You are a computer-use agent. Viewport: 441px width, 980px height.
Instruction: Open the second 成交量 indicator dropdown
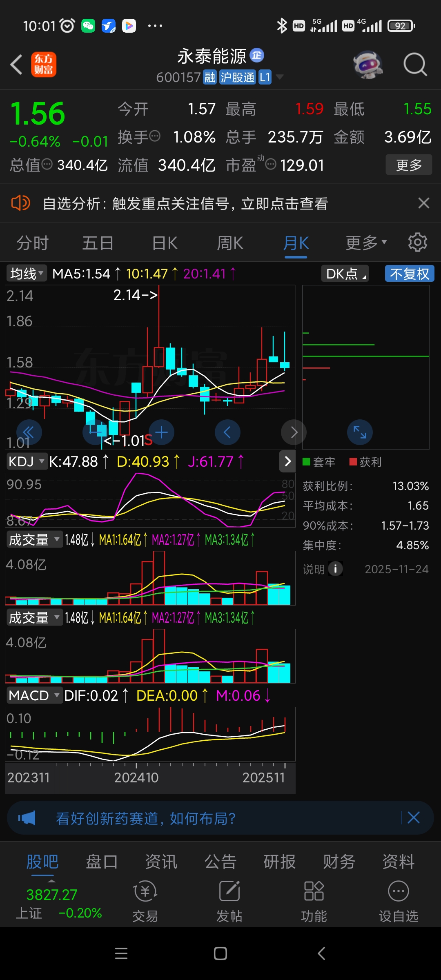[34, 618]
